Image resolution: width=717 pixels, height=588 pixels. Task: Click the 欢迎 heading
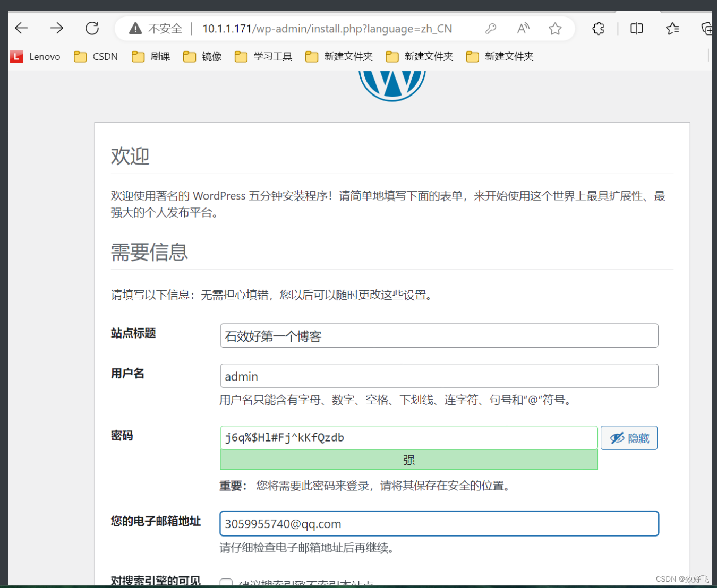130,156
